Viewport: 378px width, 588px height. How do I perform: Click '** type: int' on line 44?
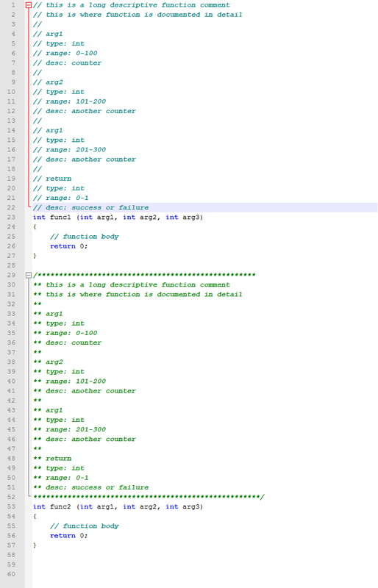(x=59, y=420)
